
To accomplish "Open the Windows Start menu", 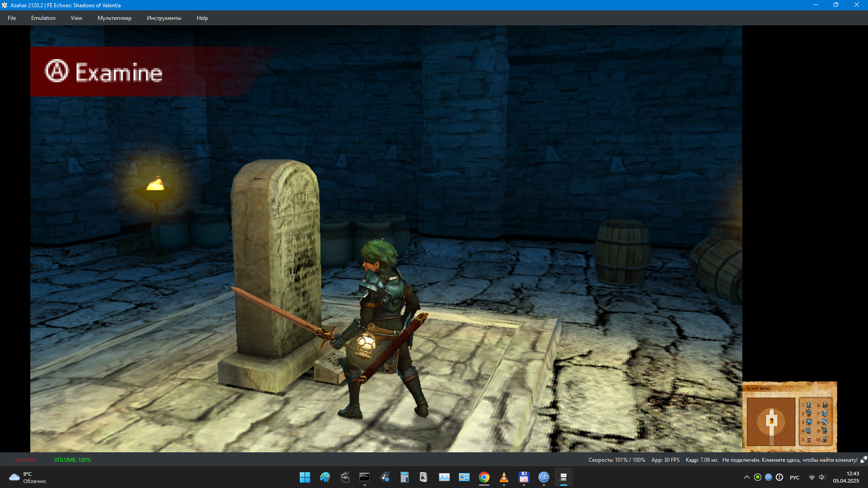I will coord(305,477).
